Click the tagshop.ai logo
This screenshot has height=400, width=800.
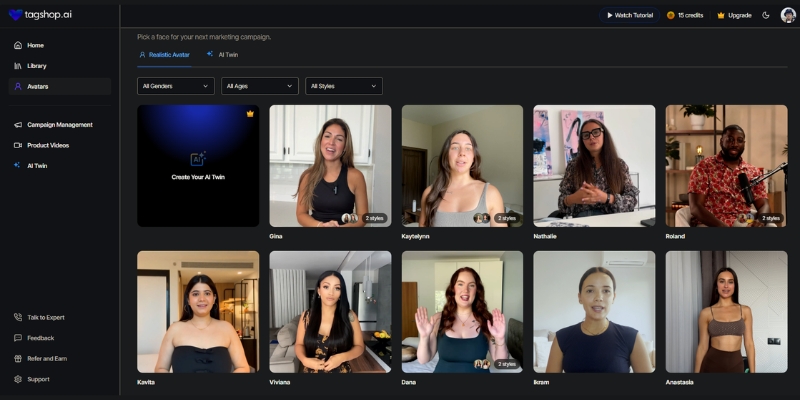coord(40,15)
